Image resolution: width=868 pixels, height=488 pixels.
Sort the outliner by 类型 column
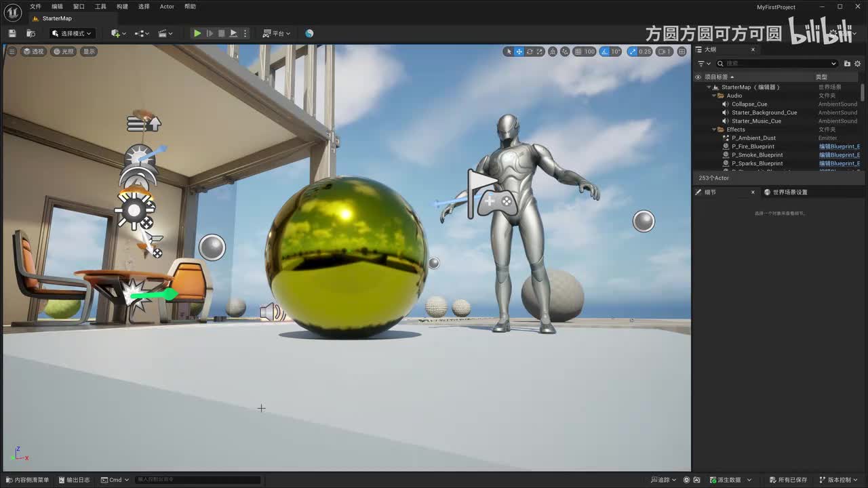click(821, 77)
